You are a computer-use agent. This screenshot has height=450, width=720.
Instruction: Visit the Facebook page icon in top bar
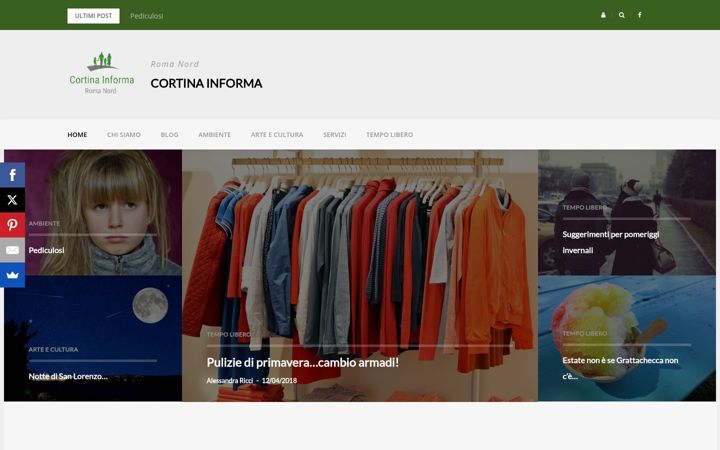(639, 15)
